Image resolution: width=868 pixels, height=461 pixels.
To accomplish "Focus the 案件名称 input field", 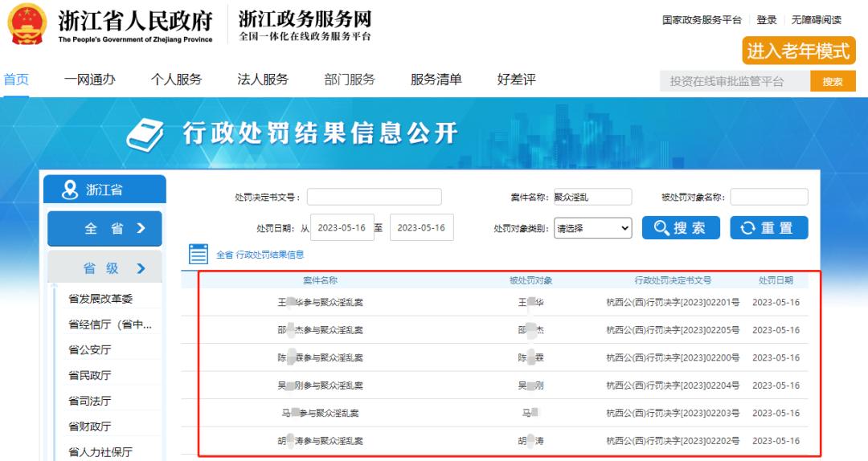I will click(592, 197).
